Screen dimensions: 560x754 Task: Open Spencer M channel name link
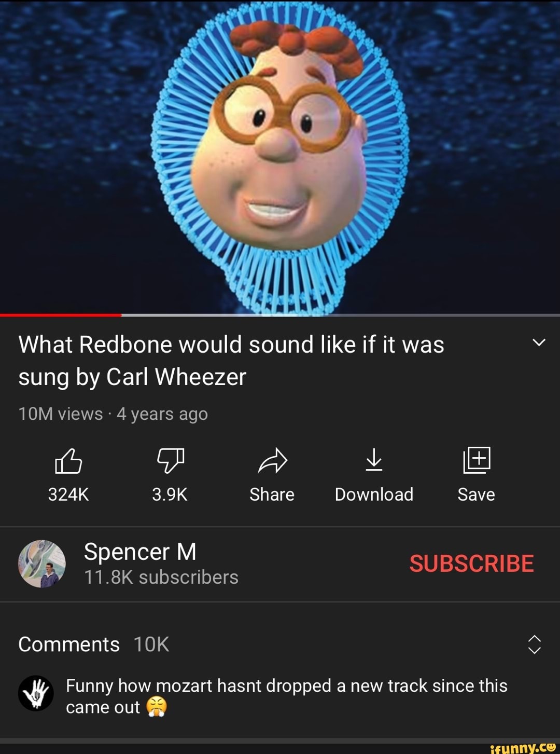pyautogui.click(x=141, y=552)
